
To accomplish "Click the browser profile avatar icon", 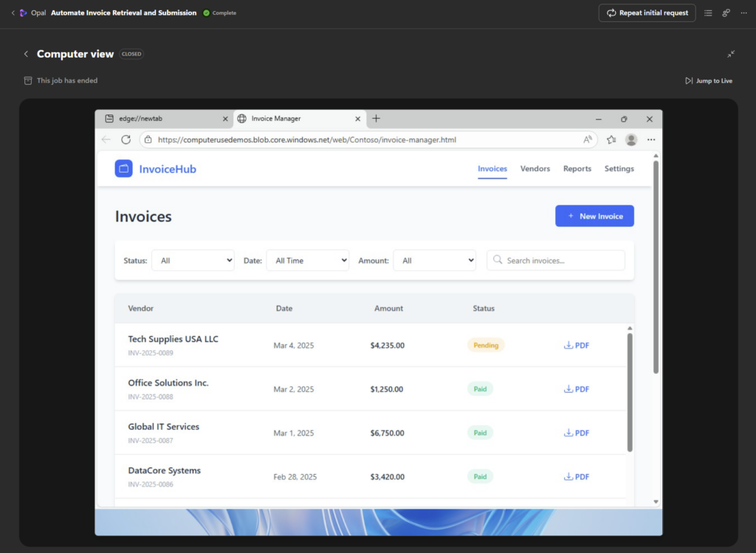I will (631, 140).
